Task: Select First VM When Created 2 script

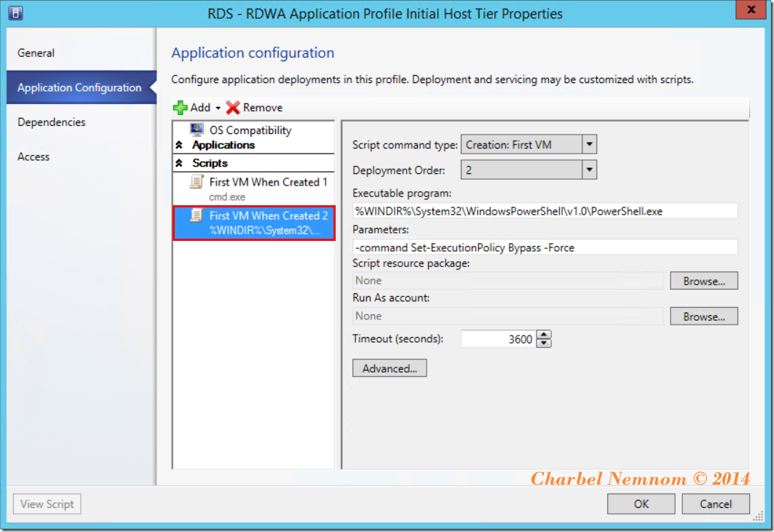Action: (x=253, y=223)
